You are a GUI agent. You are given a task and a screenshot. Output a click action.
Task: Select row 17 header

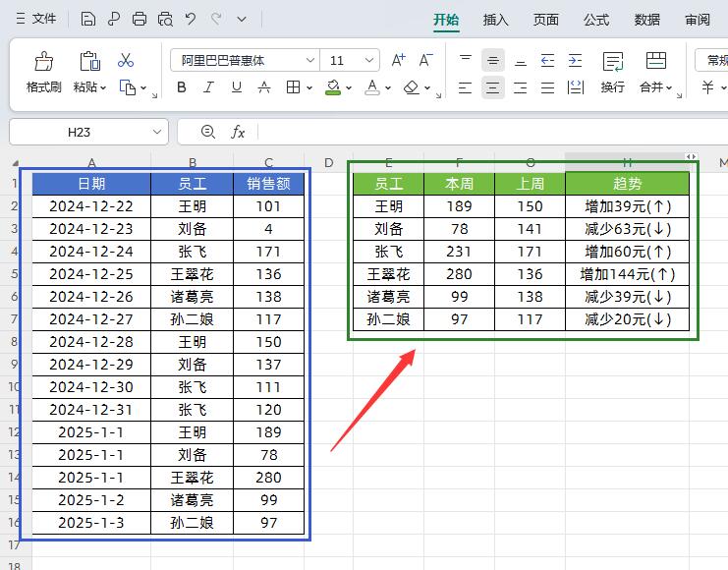15,544
